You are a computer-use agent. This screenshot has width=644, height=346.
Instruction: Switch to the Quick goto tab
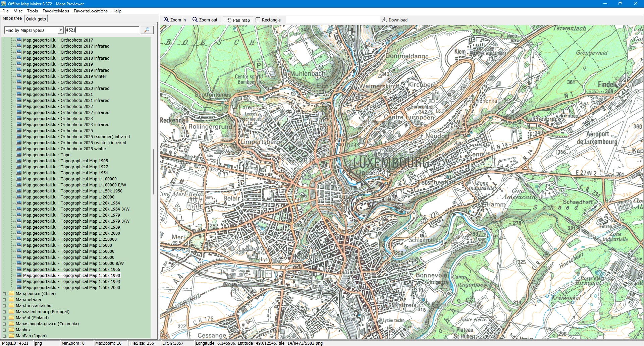point(36,19)
